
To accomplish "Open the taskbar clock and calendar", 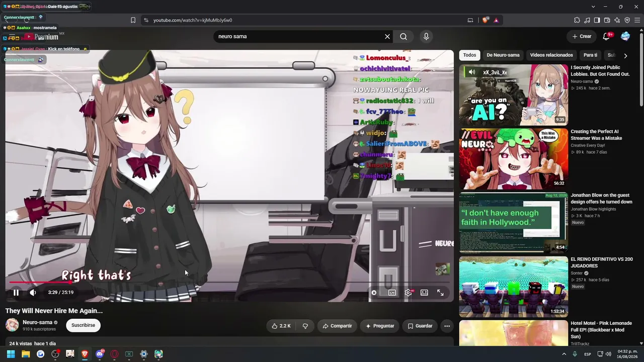I will 626,354.
